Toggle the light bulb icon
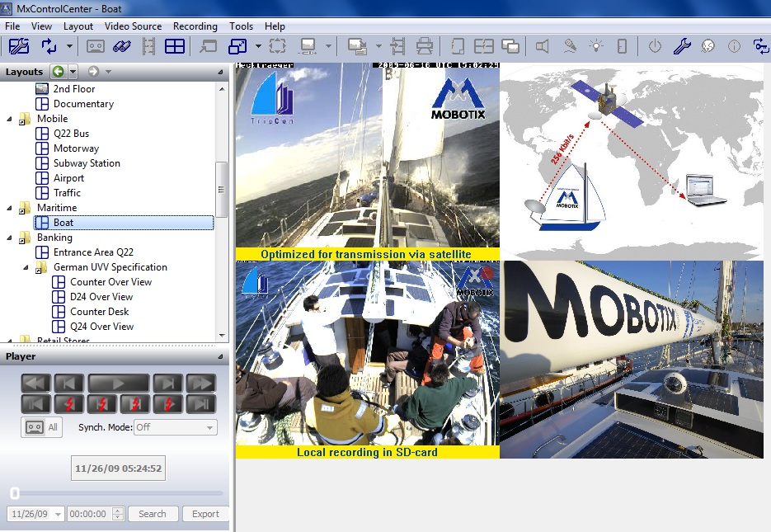The image size is (771, 532). coord(596,46)
